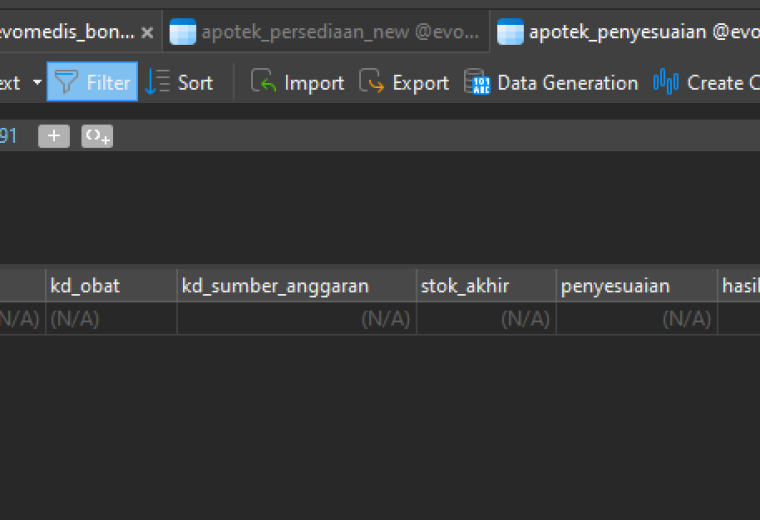The image size is (760, 520).
Task: Add filter condition with plus button
Action: tap(54, 136)
